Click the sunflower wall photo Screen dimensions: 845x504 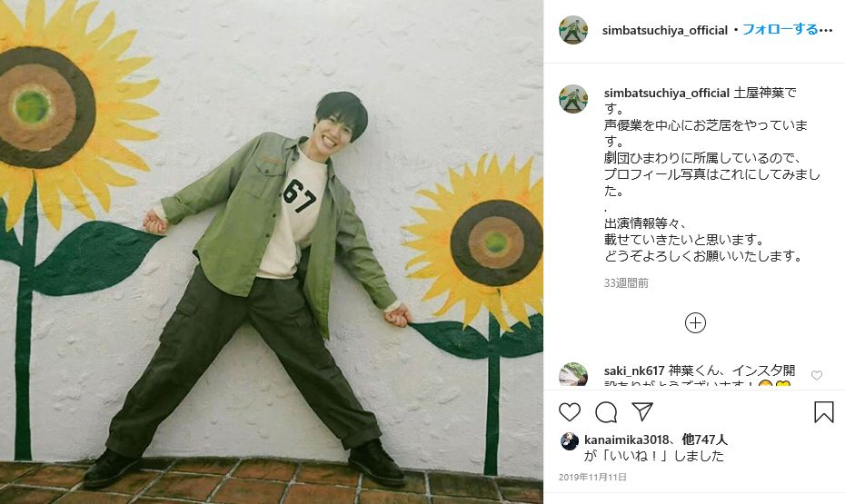point(272,252)
